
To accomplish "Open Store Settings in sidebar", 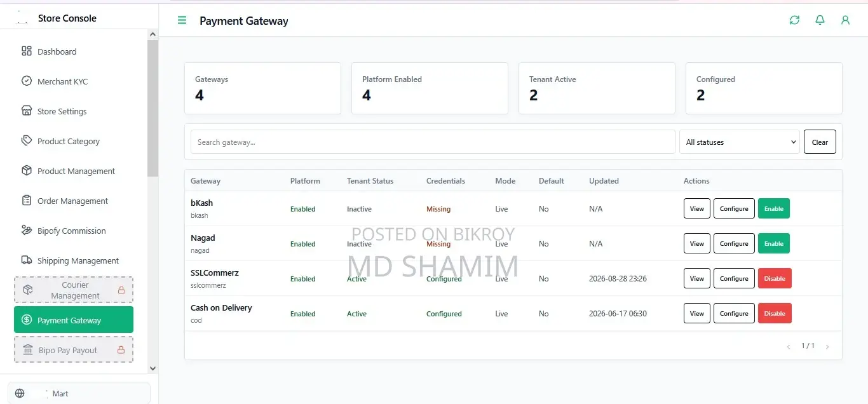I will pyautogui.click(x=74, y=111).
